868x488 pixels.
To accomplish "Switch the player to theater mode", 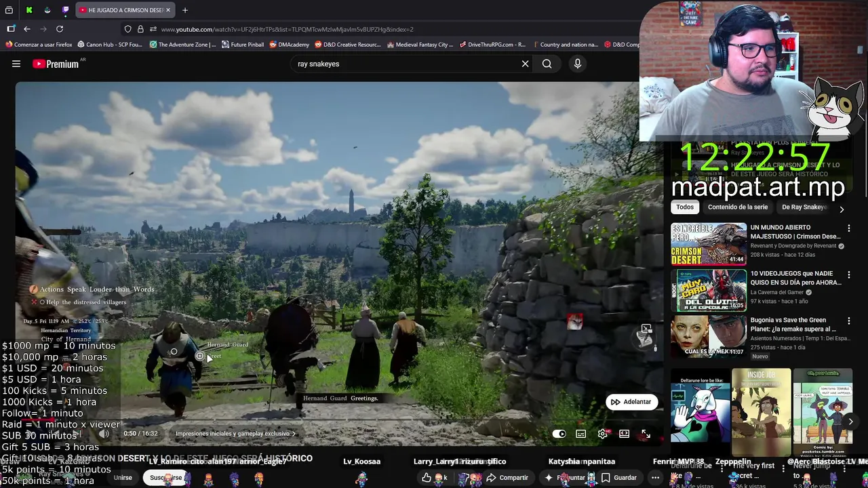I will 624,434.
